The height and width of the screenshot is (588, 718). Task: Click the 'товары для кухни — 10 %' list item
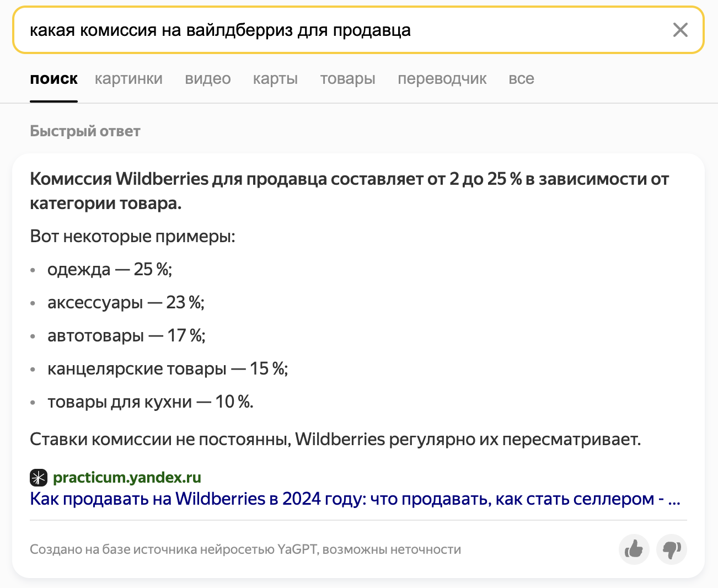click(151, 402)
